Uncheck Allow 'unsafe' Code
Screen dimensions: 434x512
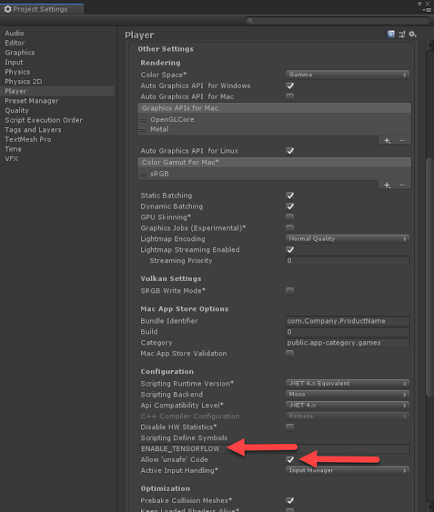pos(290,460)
